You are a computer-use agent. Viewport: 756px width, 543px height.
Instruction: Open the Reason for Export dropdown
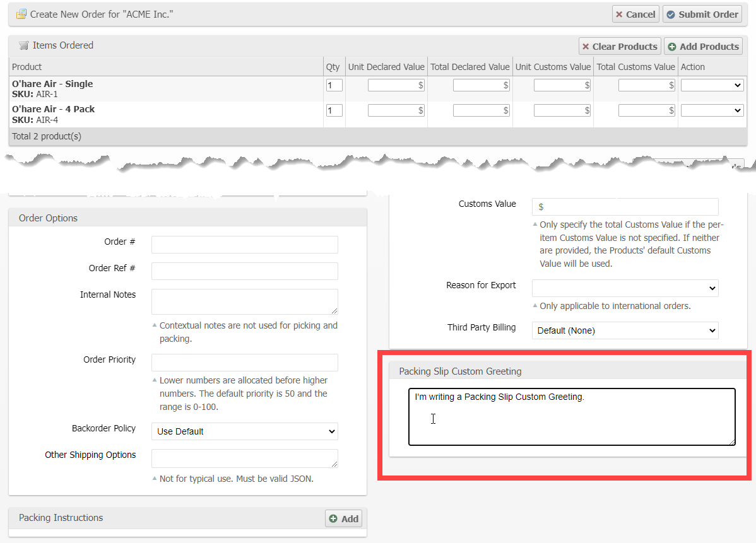(625, 288)
